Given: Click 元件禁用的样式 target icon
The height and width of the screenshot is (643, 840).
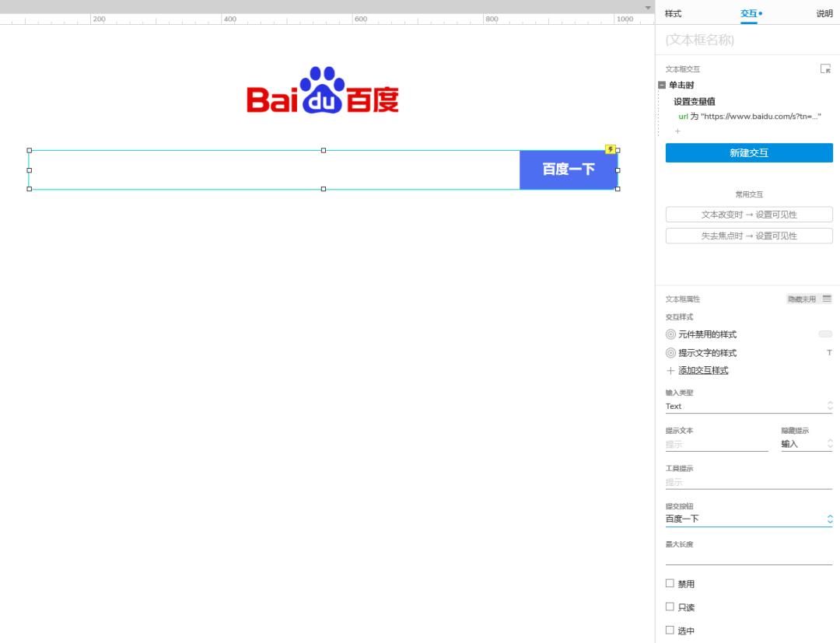Looking at the screenshot, I should click(x=670, y=334).
